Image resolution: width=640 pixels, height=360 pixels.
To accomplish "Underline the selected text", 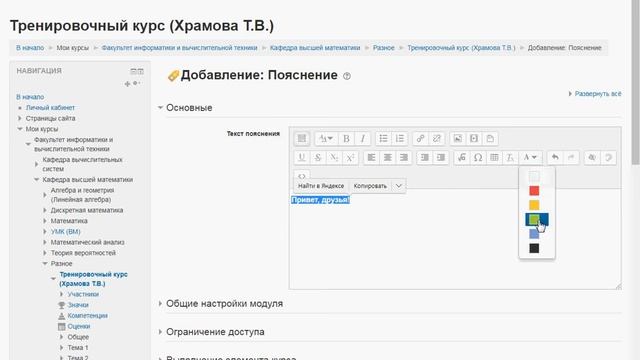I will [x=302, y=158].
